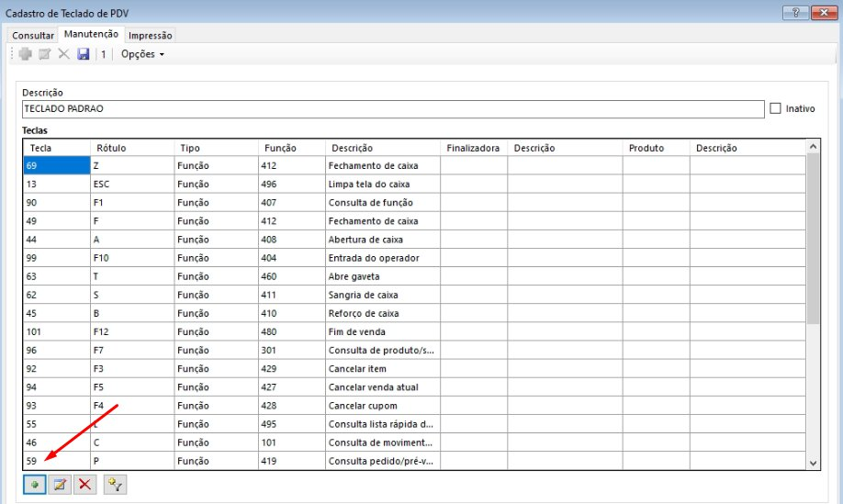Open the Opções dropdown menu
This screenshot has height=504, width=843.
pyautogui.click(x=142, y=54)
